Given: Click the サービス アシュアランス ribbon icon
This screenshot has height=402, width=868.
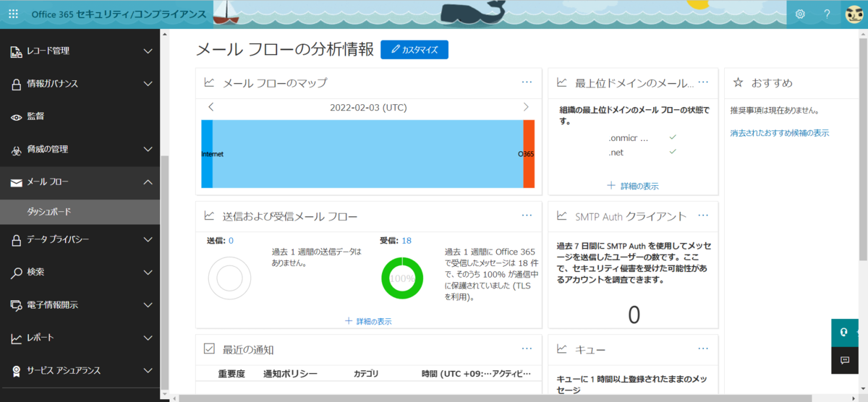Looking at the screenshot, I should 15,371.
